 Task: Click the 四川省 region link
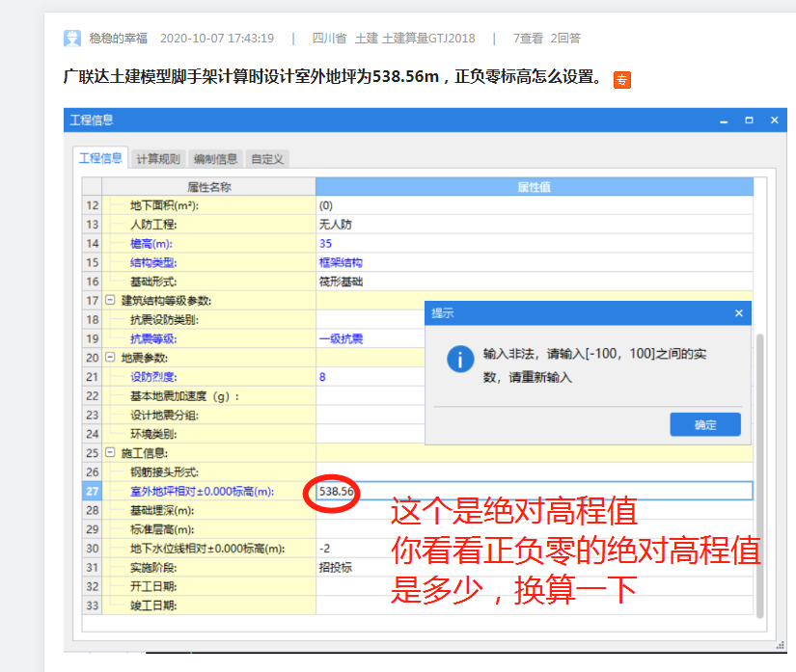point(329,39)
